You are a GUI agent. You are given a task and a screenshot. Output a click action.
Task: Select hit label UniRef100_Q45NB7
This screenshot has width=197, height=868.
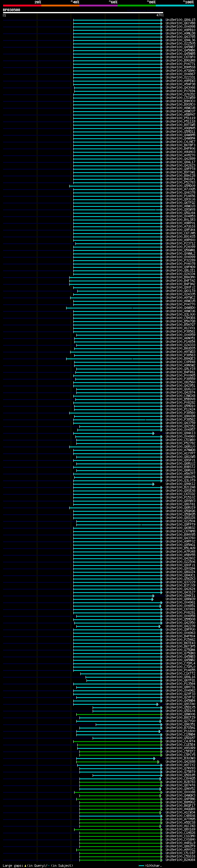click(180, 47)
